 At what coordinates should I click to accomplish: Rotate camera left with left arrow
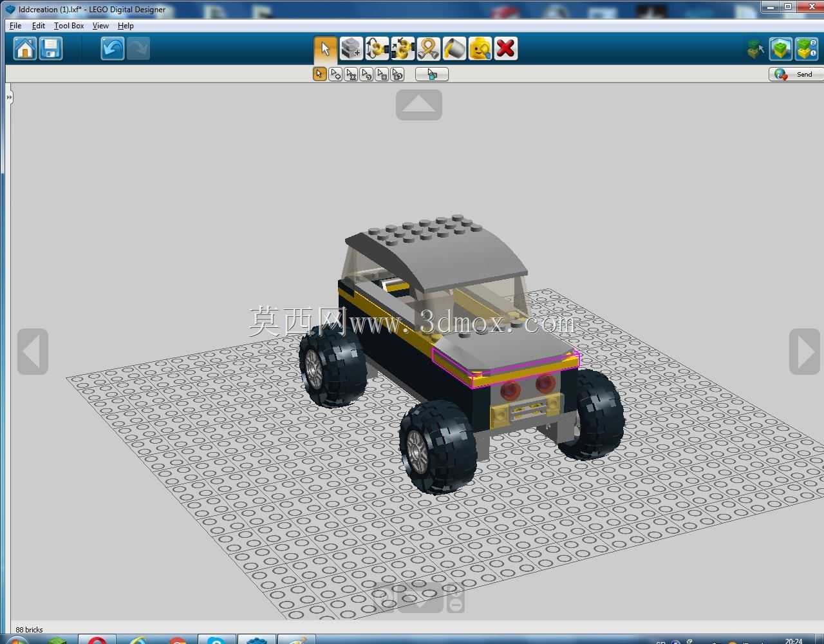tap(33, 352)
